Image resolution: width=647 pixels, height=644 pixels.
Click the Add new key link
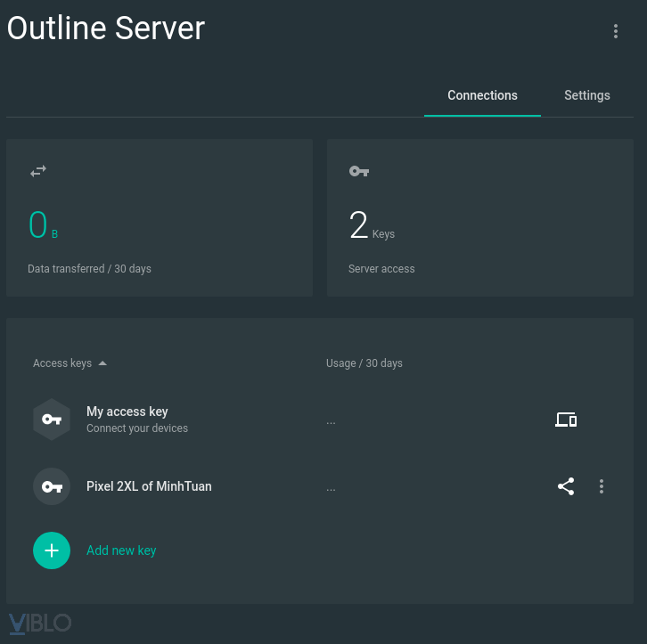coord(121,550)
